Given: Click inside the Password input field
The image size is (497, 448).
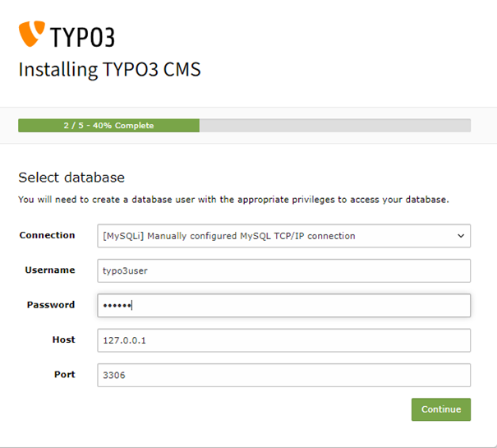Looking at the screenshot, I should (283, 305).
